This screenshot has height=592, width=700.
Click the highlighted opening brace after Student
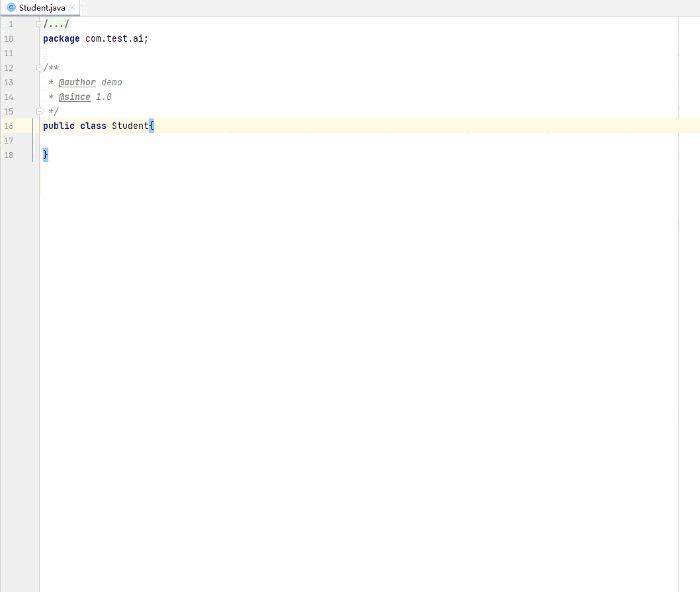coord(152,126)
